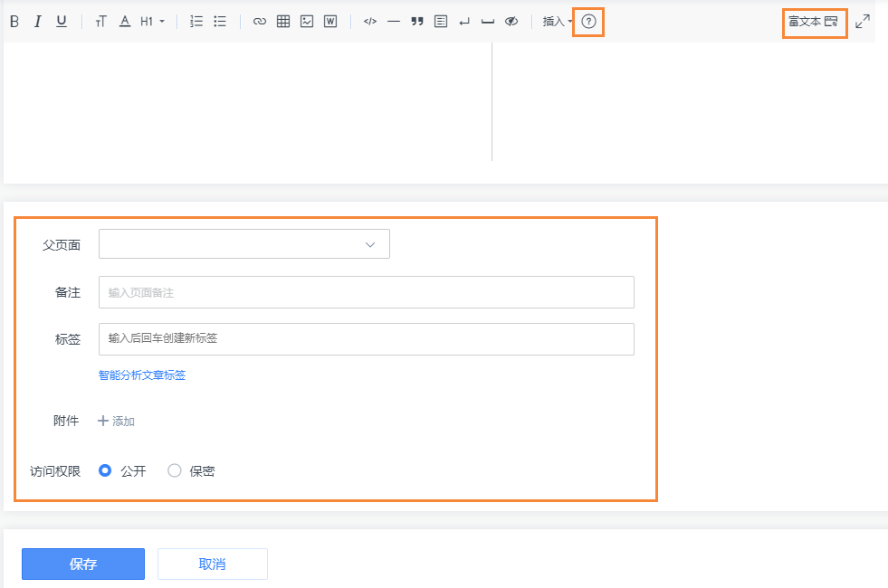888x588 pixels.
Task: Insert a line break
Action: (x=464, y=22)
